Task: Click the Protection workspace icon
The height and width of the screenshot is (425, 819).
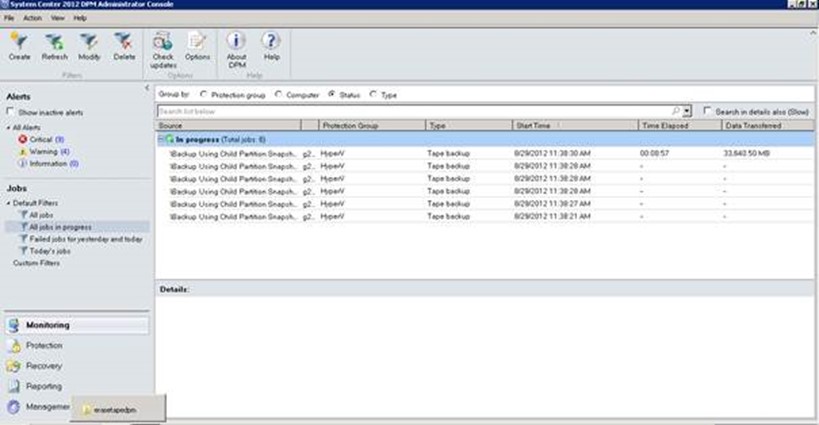Action: point(14,346)
